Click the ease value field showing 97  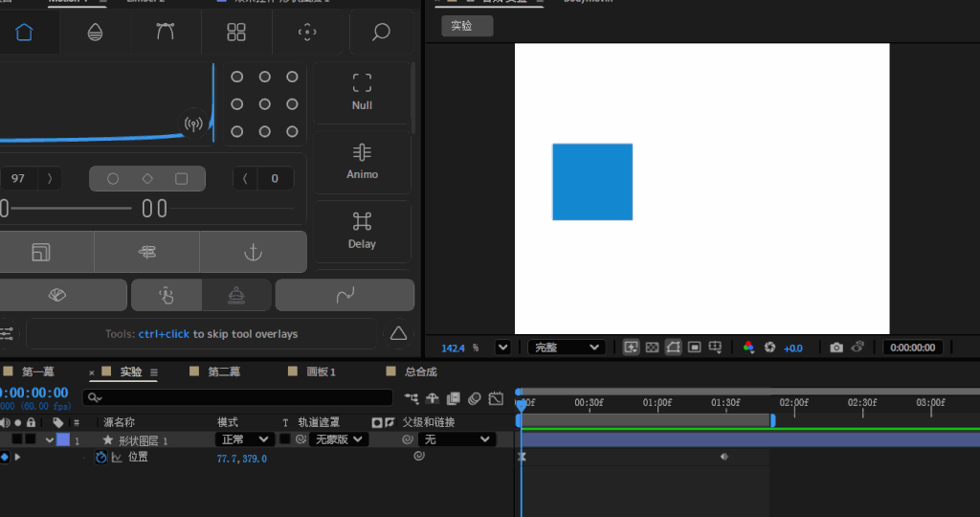click(18, 179)
